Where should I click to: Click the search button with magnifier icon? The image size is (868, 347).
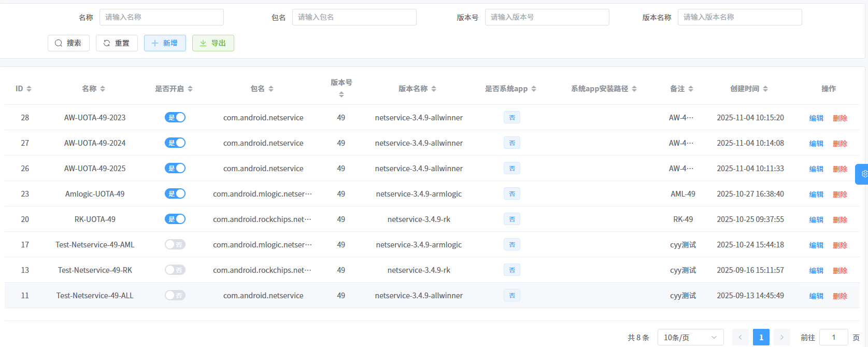(68, 43)
